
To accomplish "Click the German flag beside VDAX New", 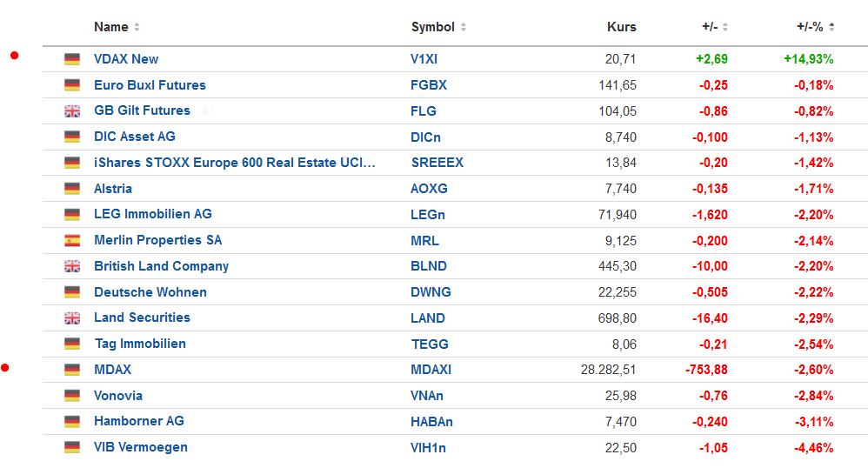I will 72,59.
